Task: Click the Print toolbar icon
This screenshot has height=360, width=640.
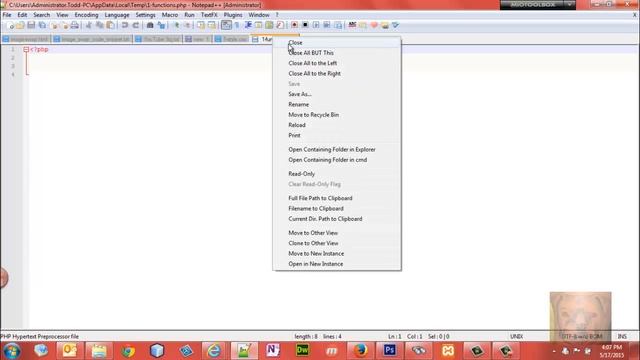Action: pyautogui.click(x=74, y=25)
